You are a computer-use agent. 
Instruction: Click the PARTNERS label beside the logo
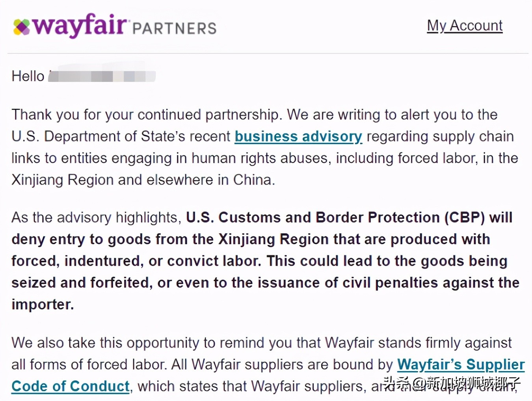[174, 28]
